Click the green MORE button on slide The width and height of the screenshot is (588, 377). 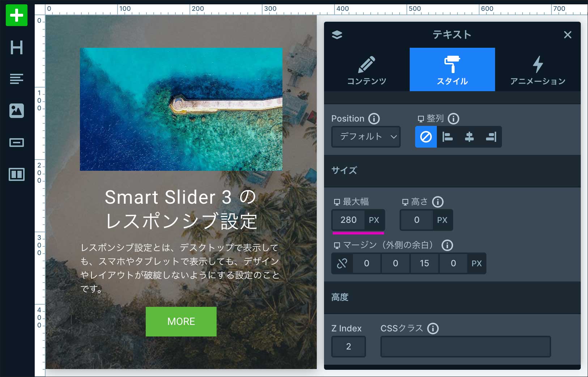tap(181, 322)
